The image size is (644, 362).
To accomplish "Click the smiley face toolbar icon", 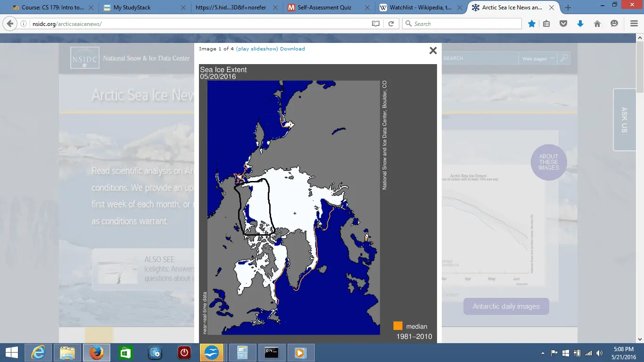I will pyautogui.click(x=614, y=24).
